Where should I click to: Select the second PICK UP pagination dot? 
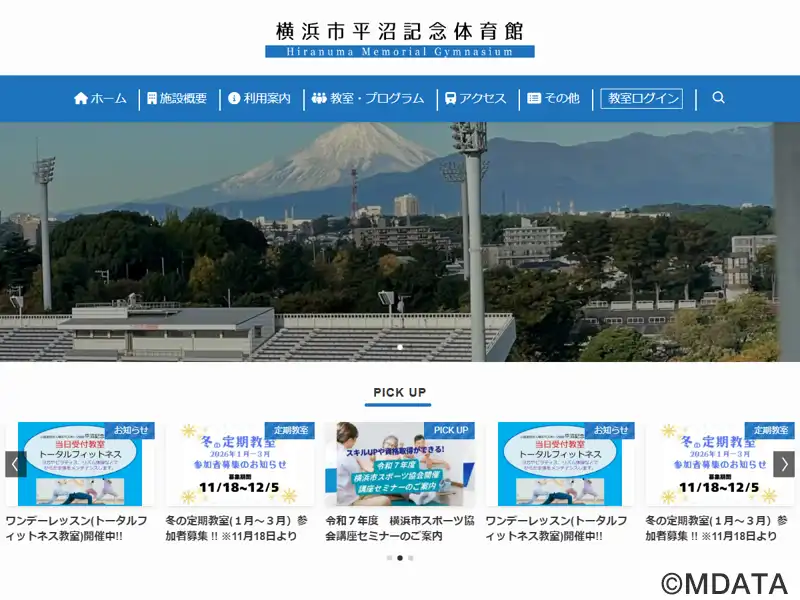click(x=400, y=558)
